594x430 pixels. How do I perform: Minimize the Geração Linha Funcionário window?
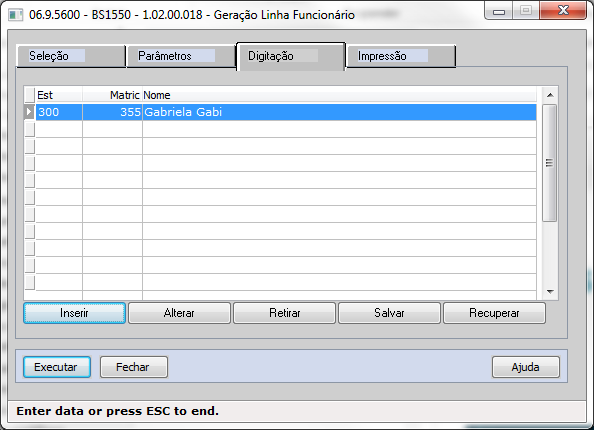pos(499,11)
